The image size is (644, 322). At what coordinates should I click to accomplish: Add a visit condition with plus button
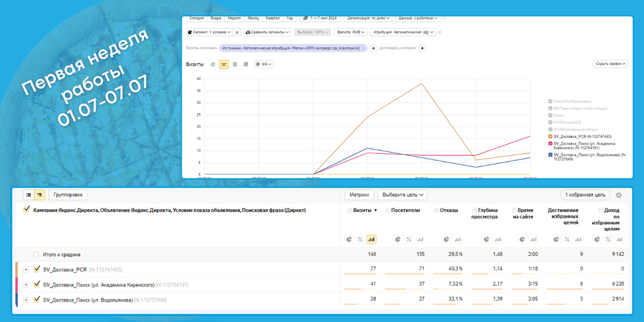click(374, 48)
